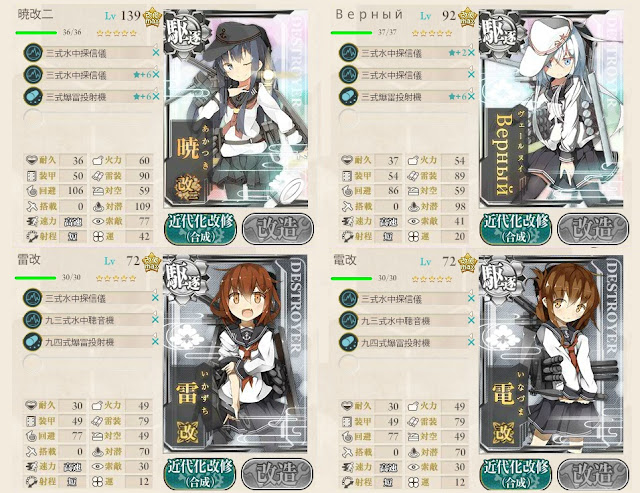
Task: Click depth charge icon for 雷改 九四式爆雷投射機
Action: [33, 342]
